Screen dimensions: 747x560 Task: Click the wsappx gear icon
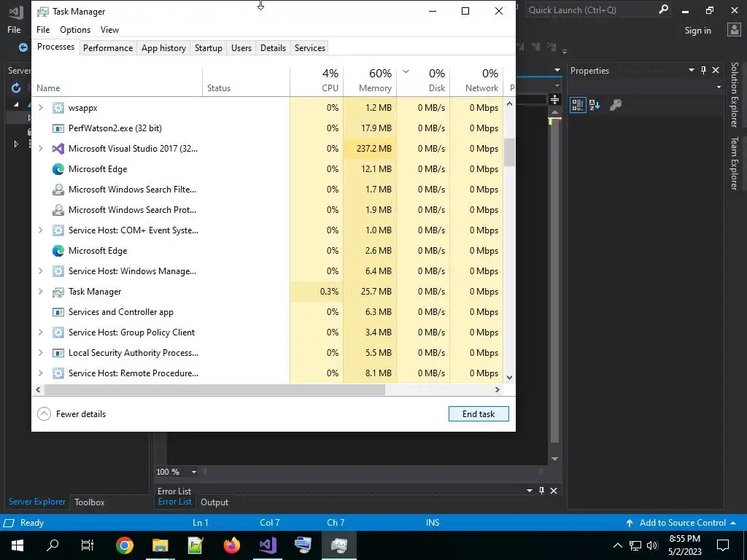58,108
